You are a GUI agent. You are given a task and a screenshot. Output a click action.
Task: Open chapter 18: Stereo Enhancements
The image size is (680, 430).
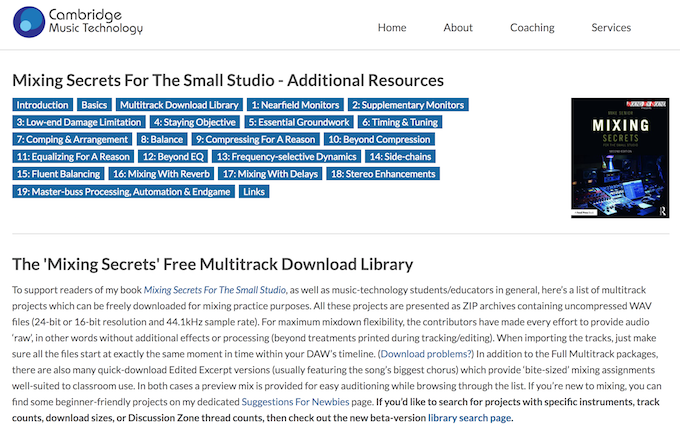click(383, 174)
